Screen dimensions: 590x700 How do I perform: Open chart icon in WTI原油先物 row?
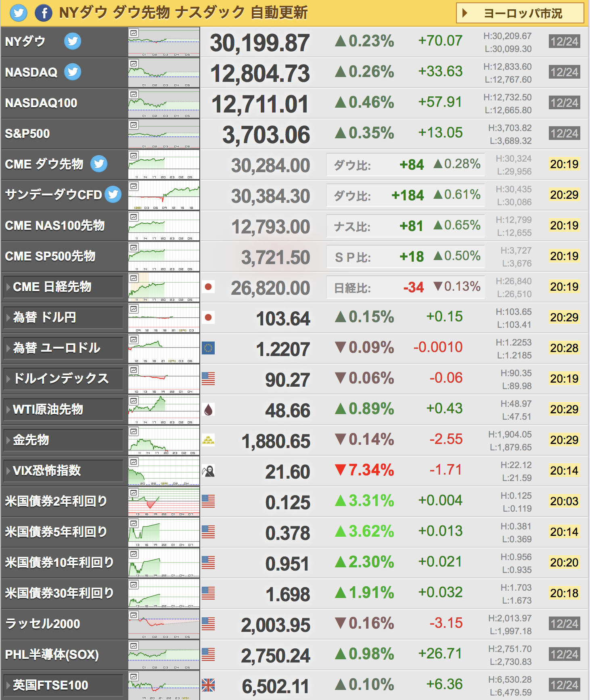pos(134,401)
